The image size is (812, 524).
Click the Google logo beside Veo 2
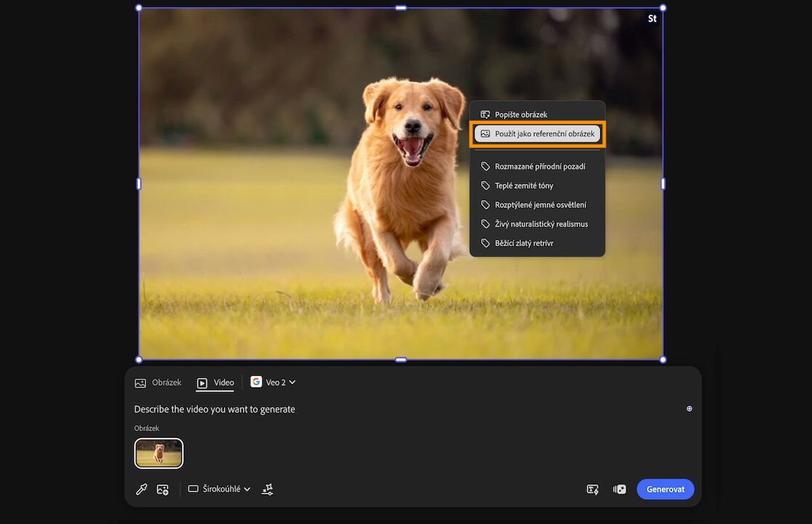[256, 381]
